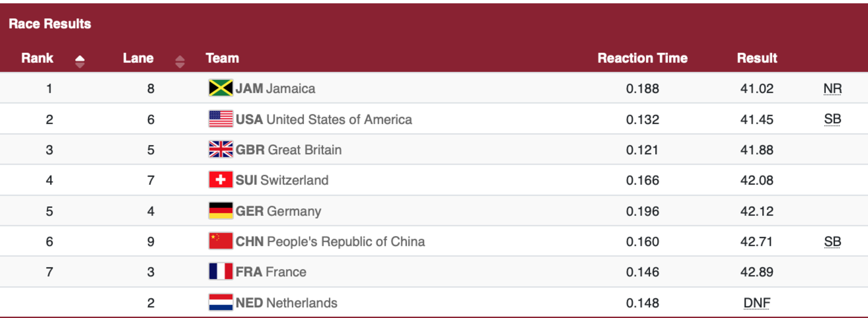Viewport: 868px width, 318px height.
Task: Show the SB note beside China's 42.71
Action: (832, 242)
